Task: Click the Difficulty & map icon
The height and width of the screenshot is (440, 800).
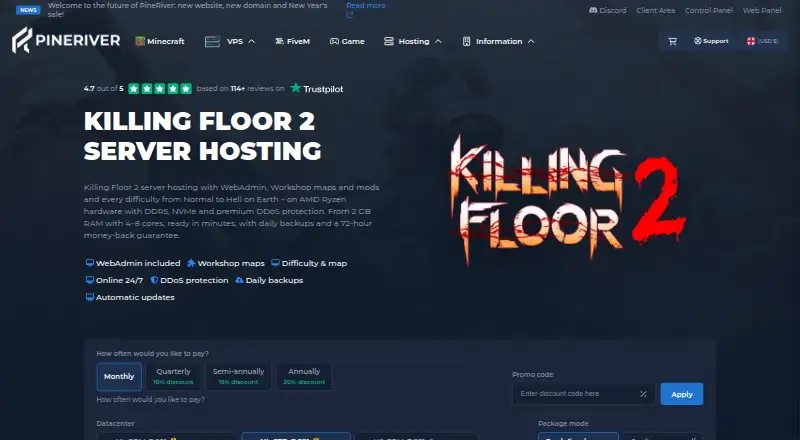Action: tap(276, 263)
